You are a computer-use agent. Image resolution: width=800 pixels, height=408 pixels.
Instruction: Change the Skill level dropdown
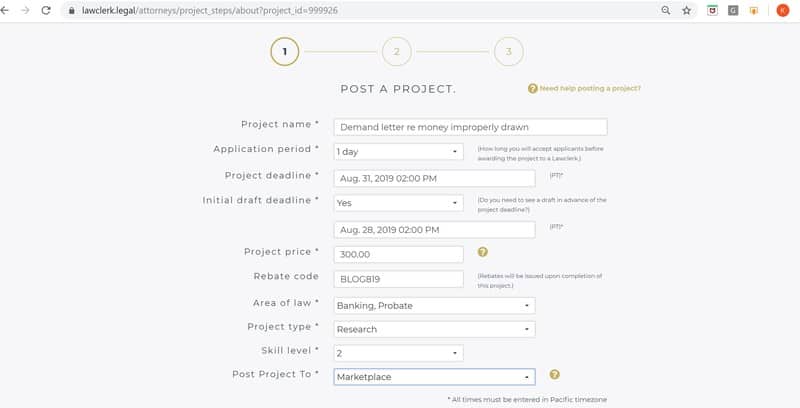coord(398,353)
